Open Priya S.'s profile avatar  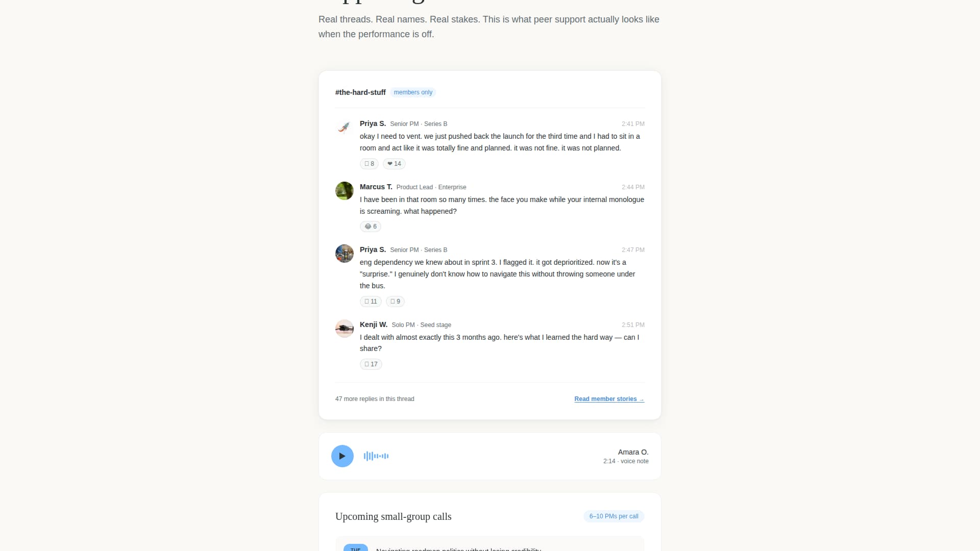click(344, 128)
